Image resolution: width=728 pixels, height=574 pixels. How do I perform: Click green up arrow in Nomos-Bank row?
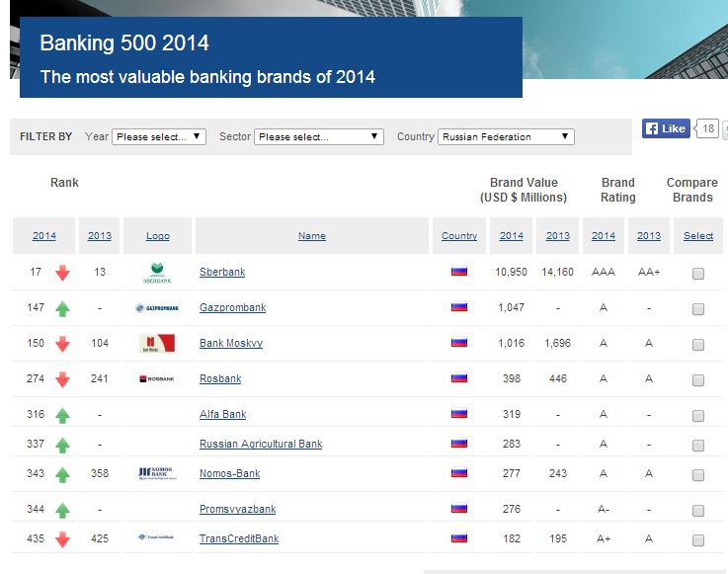62,474
